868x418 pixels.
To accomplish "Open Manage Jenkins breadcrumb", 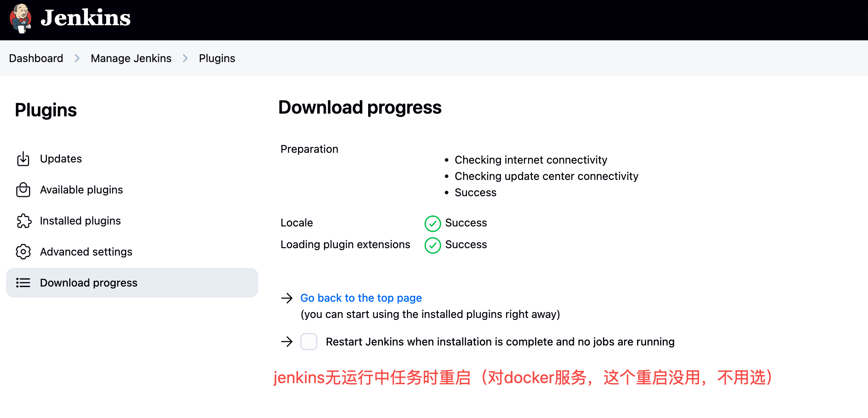I will click(131, 58).
